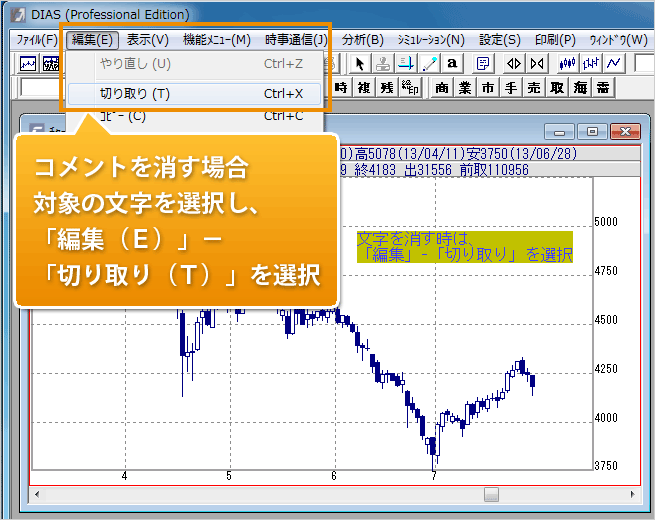Maximize the inner chart window

tap(592, 132)
